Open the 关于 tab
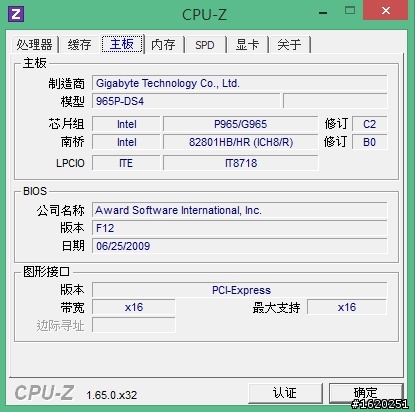Screen dimensions: 415x412 (289, 44)
